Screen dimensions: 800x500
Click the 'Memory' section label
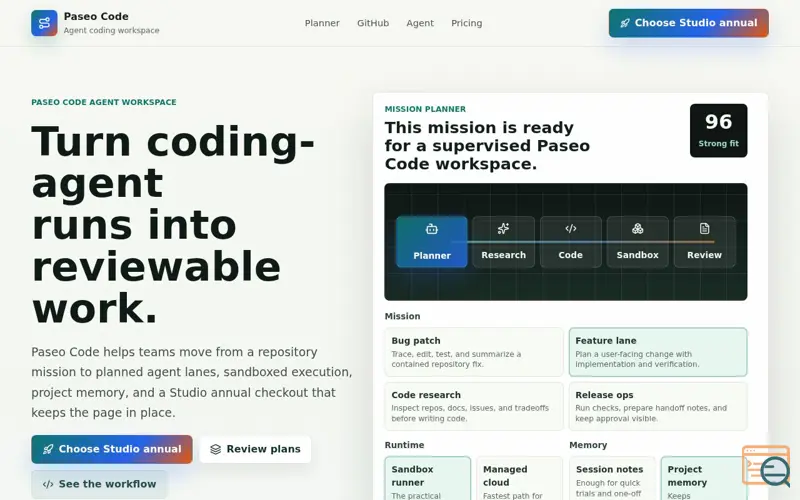pos(588,445)
